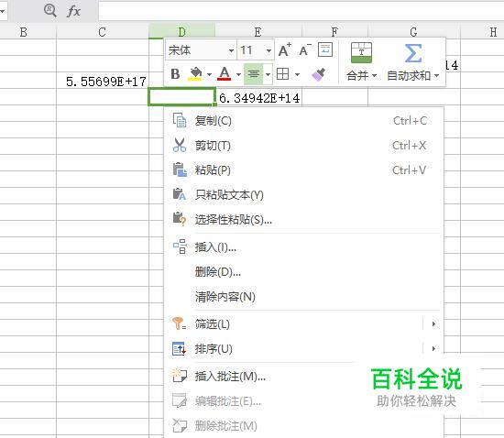Viewport: 504px width, 438px height.
Task: Open the alignment dropdown arrow
Action: coord(268,74)
